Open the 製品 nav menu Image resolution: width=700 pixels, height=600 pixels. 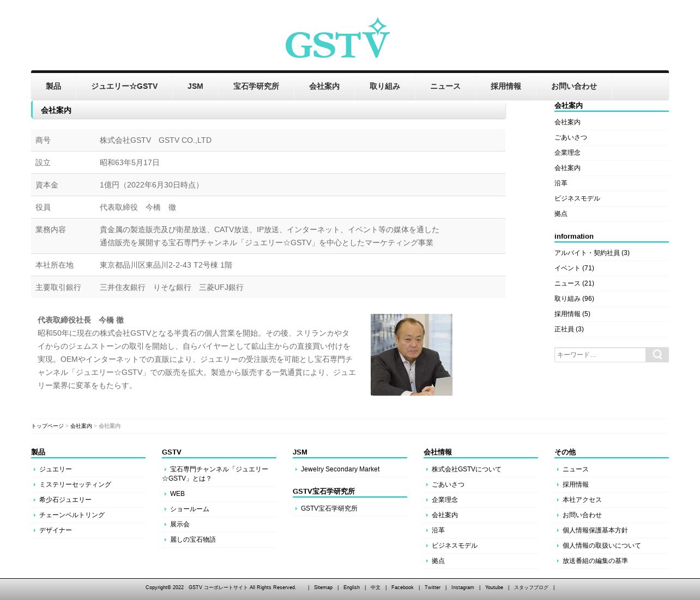[x=53, y=86]
